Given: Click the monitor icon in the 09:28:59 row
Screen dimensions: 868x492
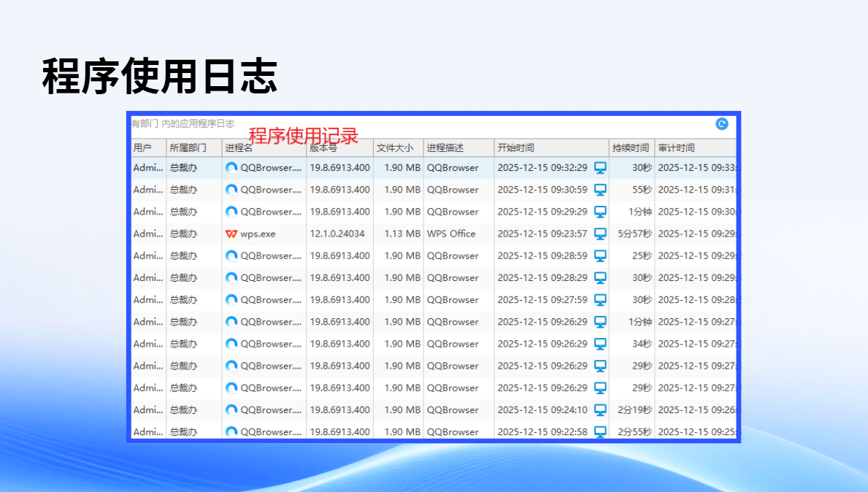Looking at the screenshot, I should click(600, 256).
